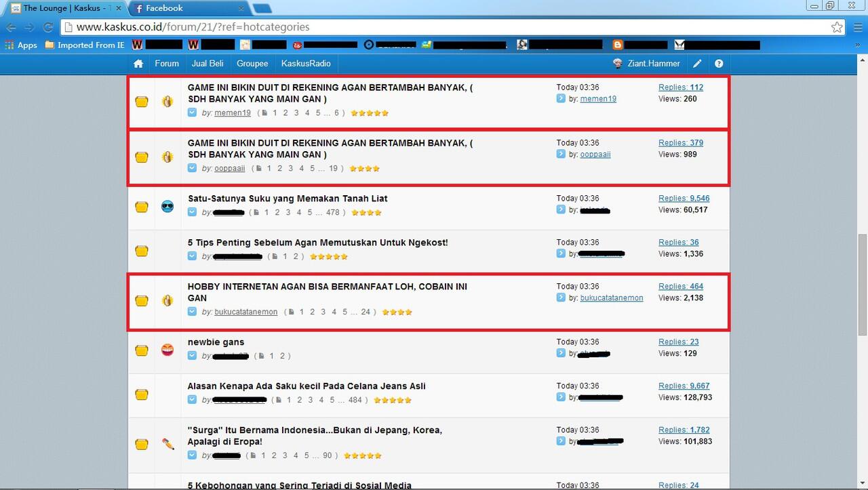Click sunglasses emoticon on Satu-Satunya Suku thread

tap(167, 206)
